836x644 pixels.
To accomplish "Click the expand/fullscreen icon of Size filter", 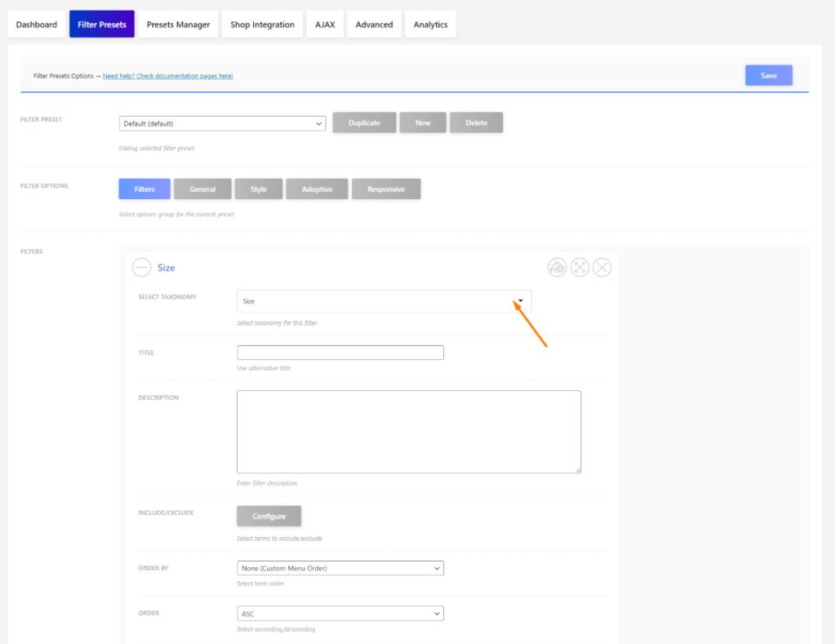I will [580, 267].
